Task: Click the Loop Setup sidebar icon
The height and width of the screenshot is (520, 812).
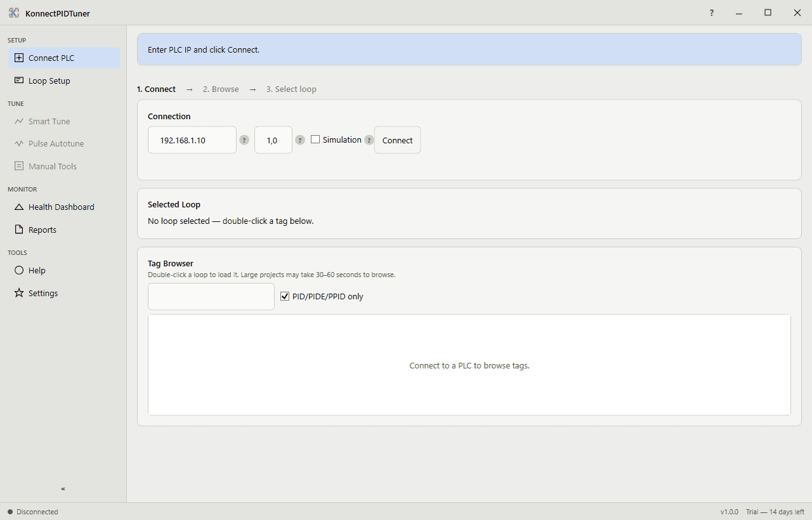Action: point(19,81)
